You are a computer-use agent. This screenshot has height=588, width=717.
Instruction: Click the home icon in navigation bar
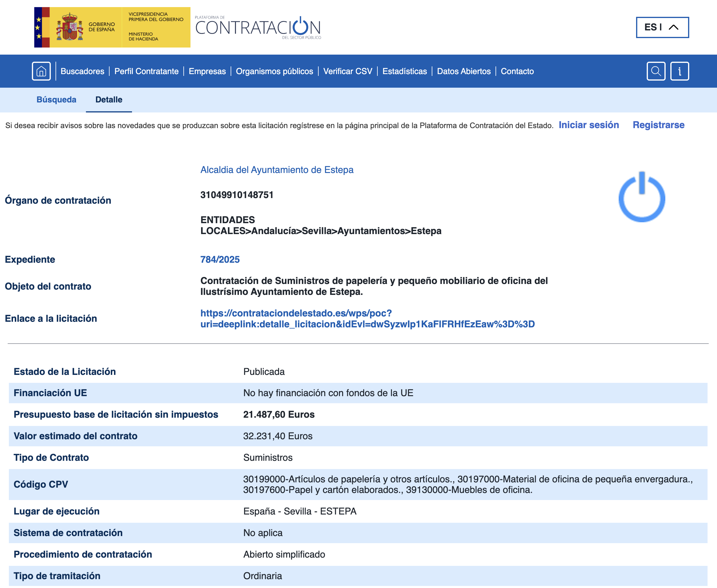coord(41,71)
